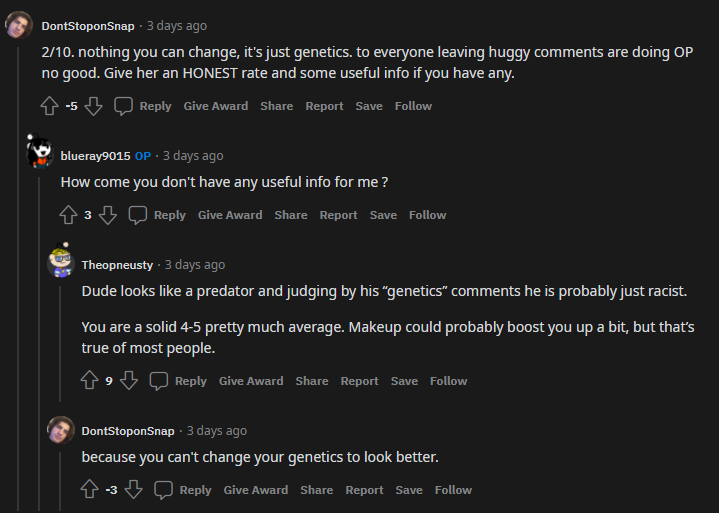Upvote DontStoponSnap's 2/10 comment

(50, 106)
